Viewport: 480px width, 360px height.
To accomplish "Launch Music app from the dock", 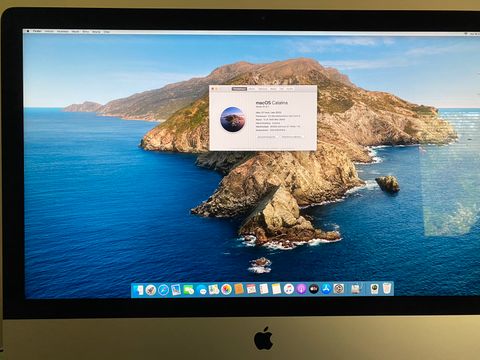I will (x=289, y=289).
